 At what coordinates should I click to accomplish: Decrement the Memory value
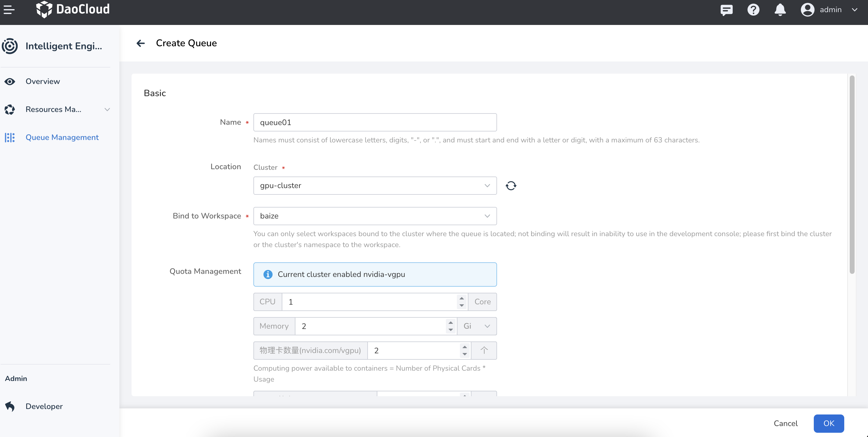pos(450,330)
